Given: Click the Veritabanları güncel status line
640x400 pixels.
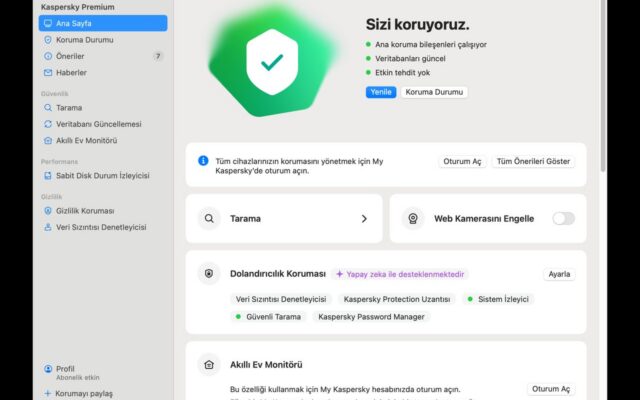Looking at the screenshot, I should (405, 58).
